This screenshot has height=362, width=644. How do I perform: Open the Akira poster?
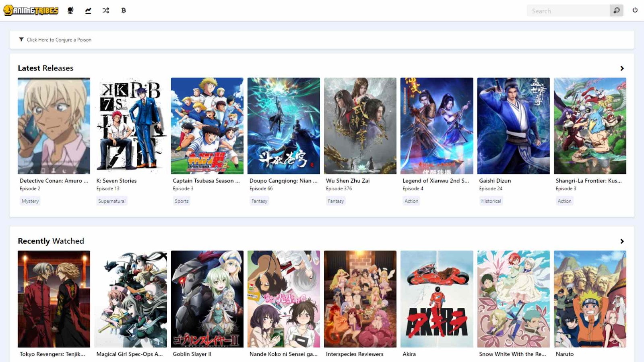click(437, 299)
